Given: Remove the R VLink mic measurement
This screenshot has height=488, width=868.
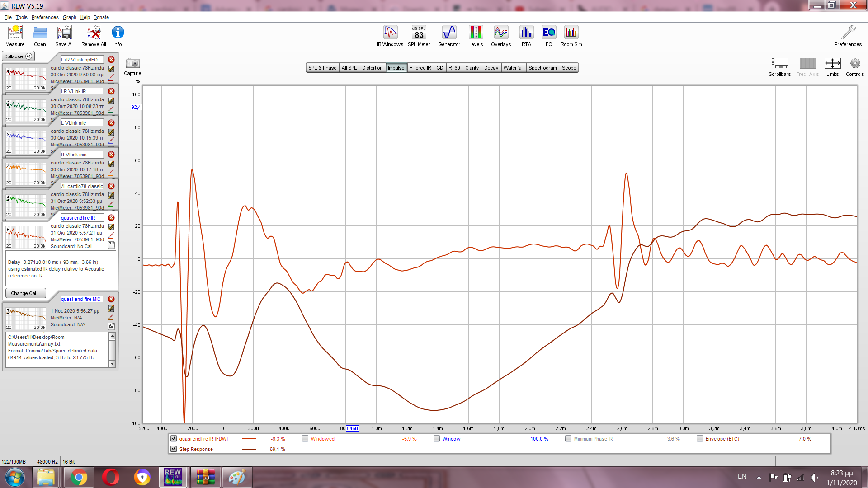Looking at the screenshot, I should 111,155.
